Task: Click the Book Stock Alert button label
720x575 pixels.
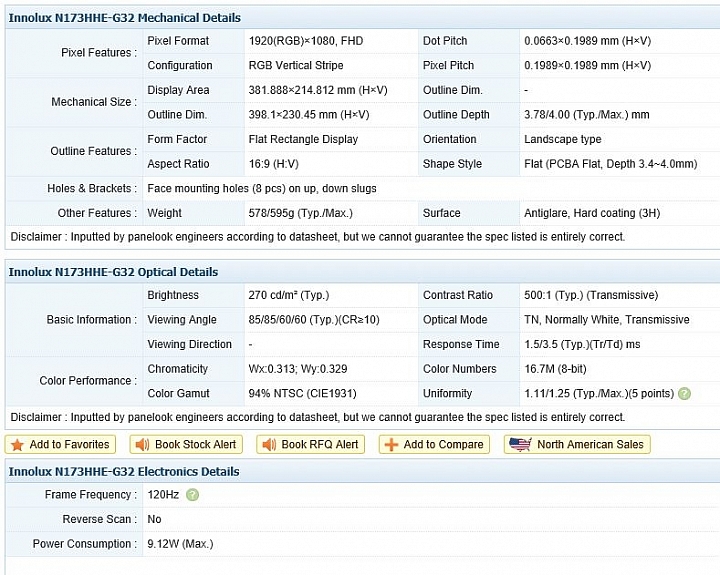Action: [195, 445]
